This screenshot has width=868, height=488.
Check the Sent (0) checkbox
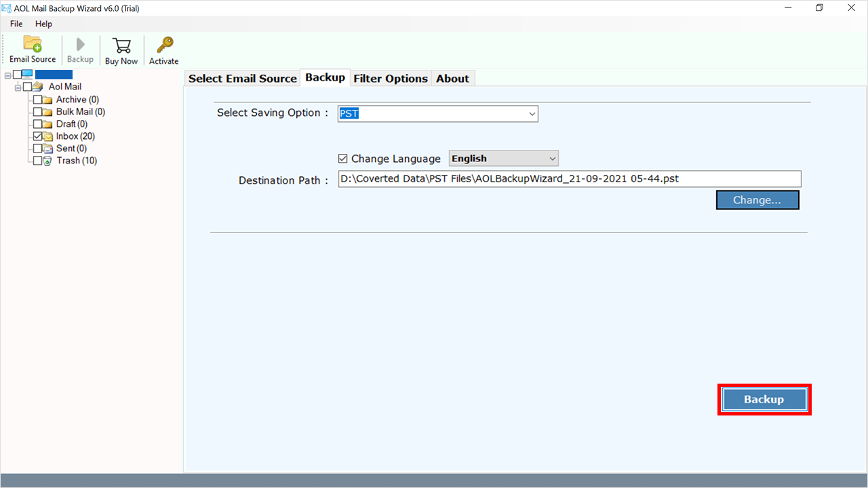coord(37,148)
